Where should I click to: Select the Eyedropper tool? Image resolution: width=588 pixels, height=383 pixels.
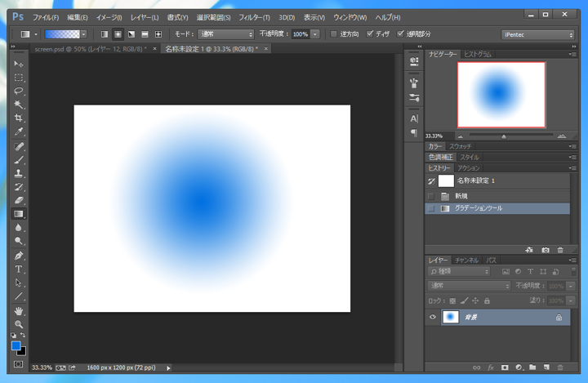click(x=18, y=131)
